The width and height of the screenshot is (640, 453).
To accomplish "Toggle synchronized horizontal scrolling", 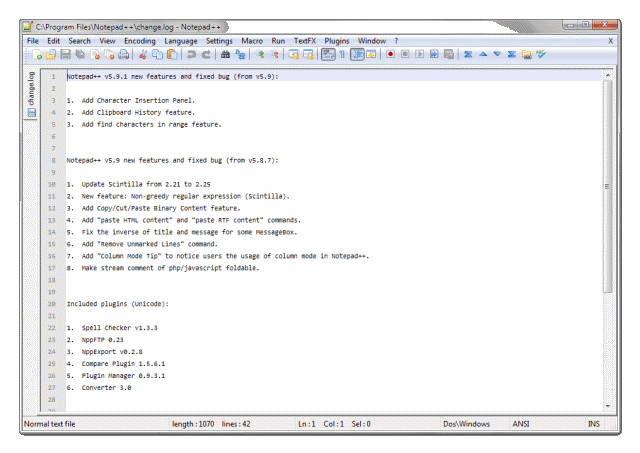I will pos(308,54).
